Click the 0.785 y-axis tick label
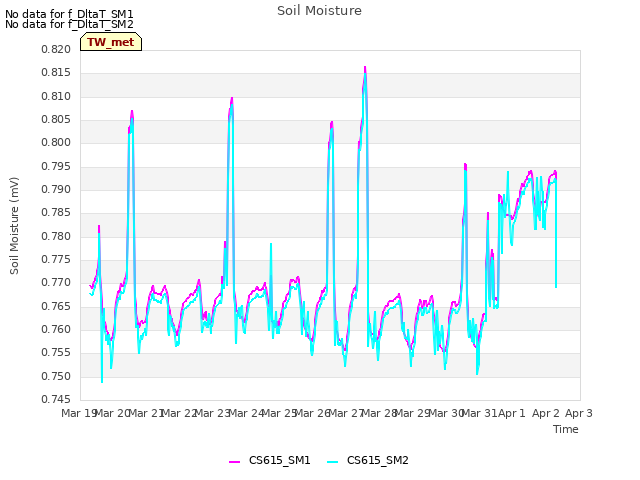 pyautogui.click(x=56, y=213)
